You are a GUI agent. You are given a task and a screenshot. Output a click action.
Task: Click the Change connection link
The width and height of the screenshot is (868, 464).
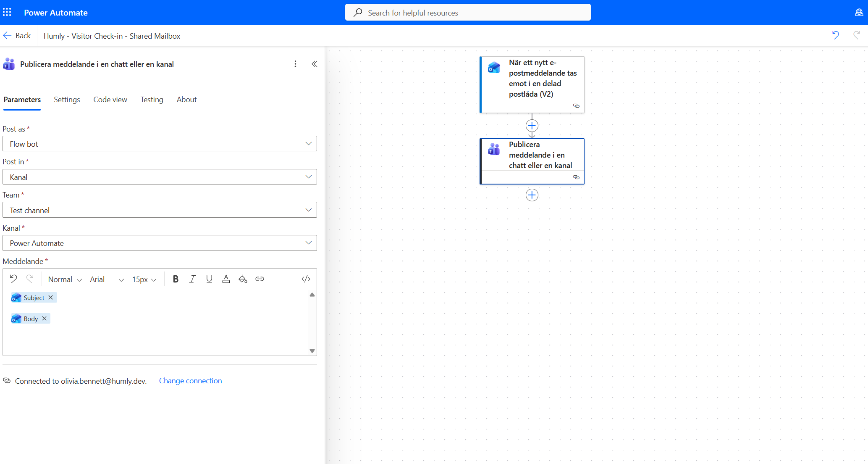[x=190, y=381]
